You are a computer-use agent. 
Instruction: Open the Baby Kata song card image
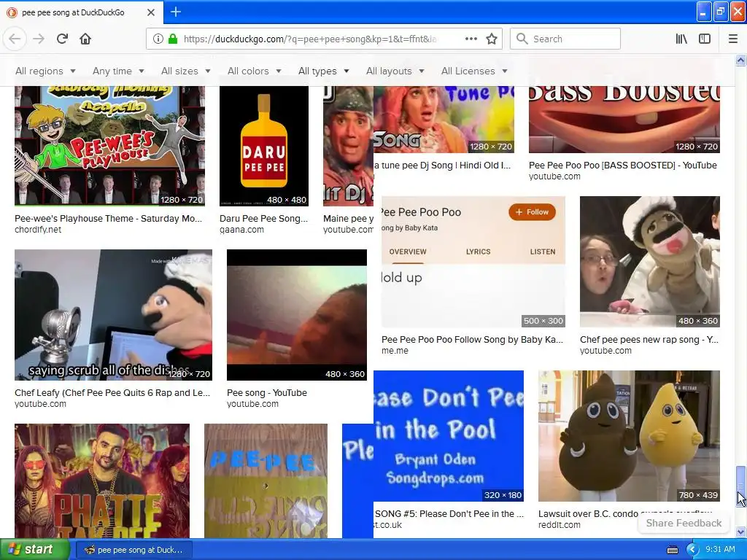473,262
